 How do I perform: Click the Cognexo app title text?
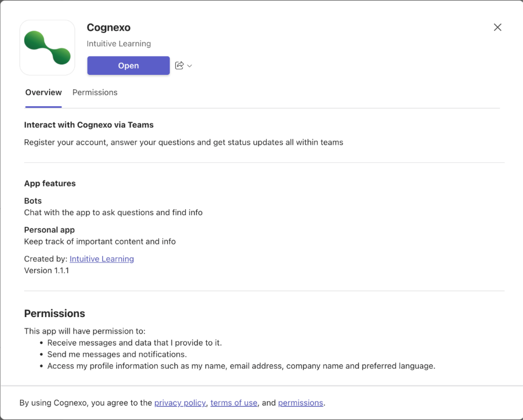[109, 28]
